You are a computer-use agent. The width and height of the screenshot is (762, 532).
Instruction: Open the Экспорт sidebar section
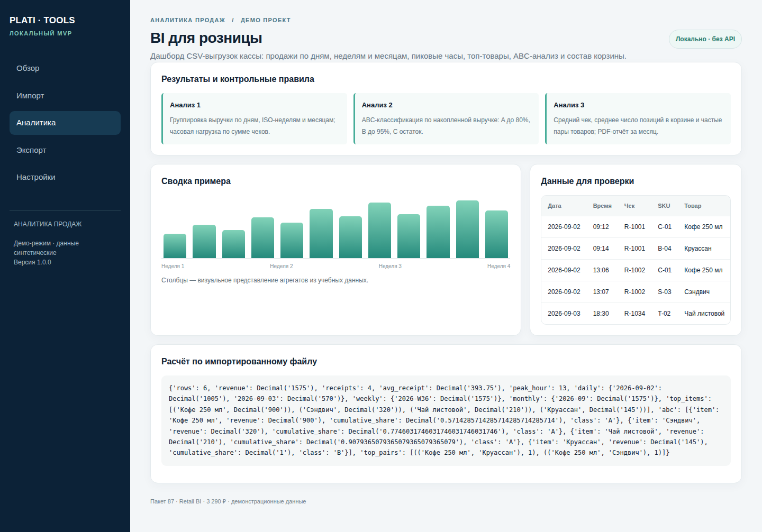click(65, 150)
